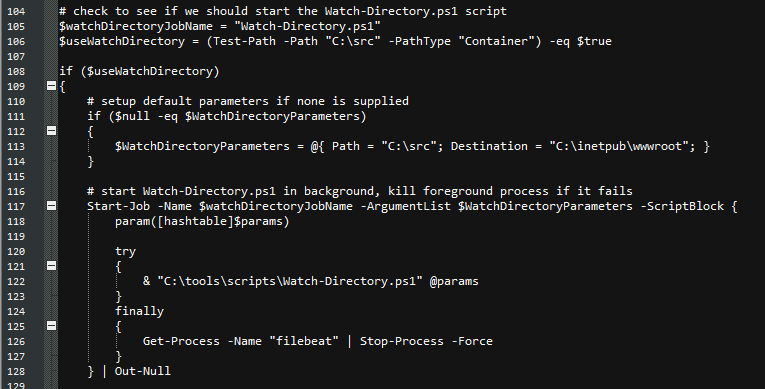Place cursor in the Test-Path command text
Image resolution: width=765 pixels, height=389 pixels.
click(x=244, y=41)
